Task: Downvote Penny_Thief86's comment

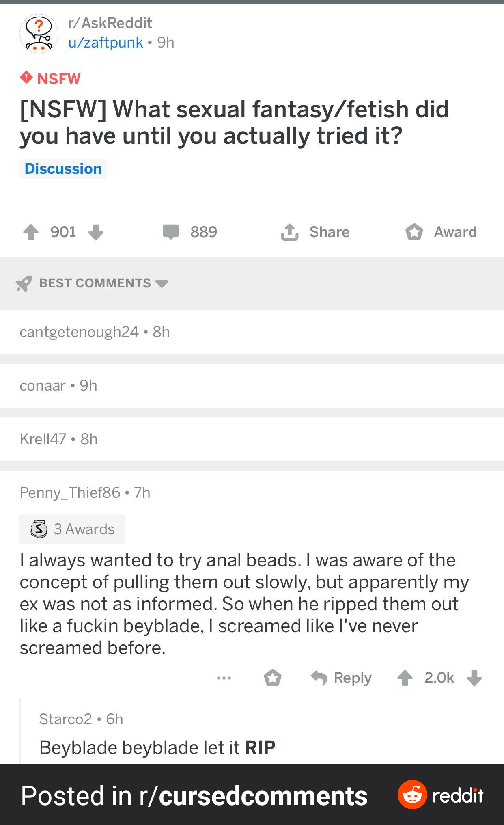Action: coord(474,678)
